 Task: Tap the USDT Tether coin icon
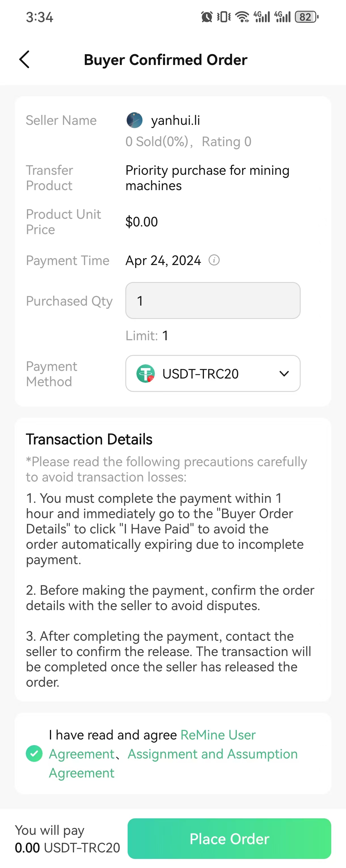click(x=145, y=374)
